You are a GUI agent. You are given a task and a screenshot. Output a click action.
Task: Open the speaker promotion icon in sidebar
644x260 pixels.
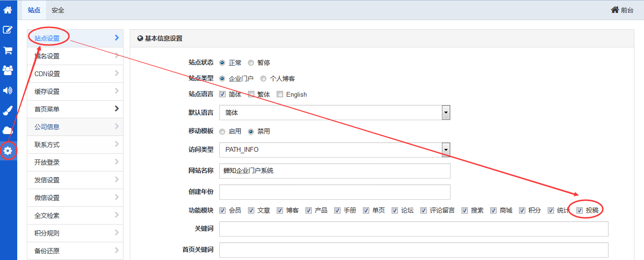[x=8, y=90]
